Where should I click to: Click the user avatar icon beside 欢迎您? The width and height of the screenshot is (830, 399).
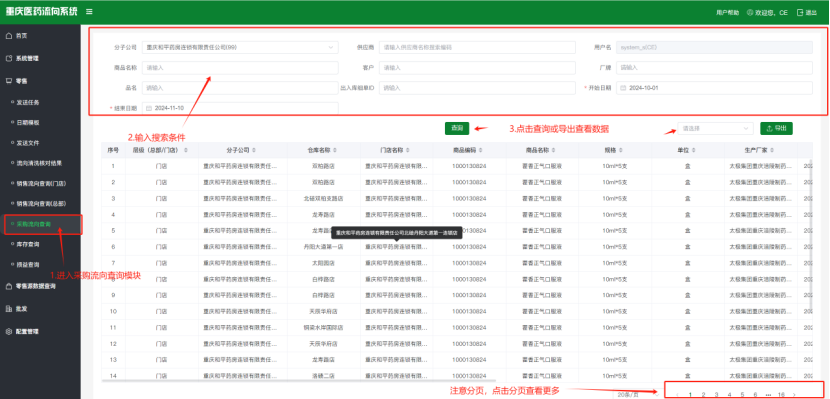coord(750,12)
